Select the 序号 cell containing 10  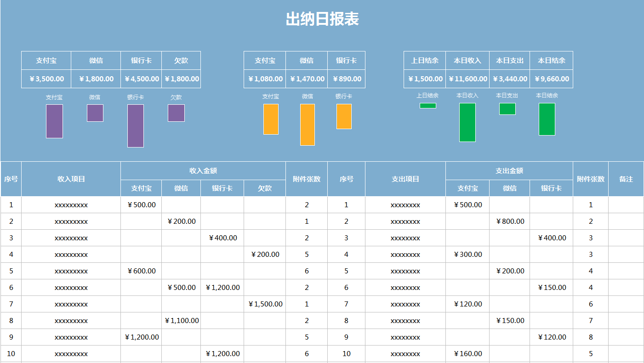[11, 353]
